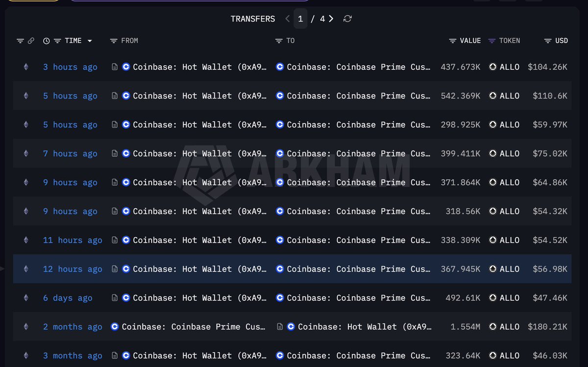588x367 pixels.
Task: Click Coinbase logo in TO of 11 hours ago row
Action: coord(280,240)
